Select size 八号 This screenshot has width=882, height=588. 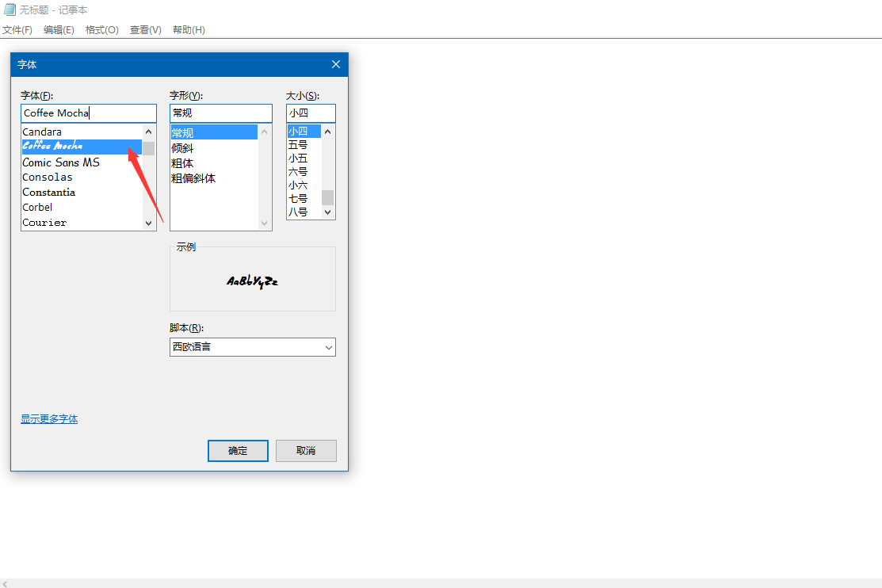[304, 212]
